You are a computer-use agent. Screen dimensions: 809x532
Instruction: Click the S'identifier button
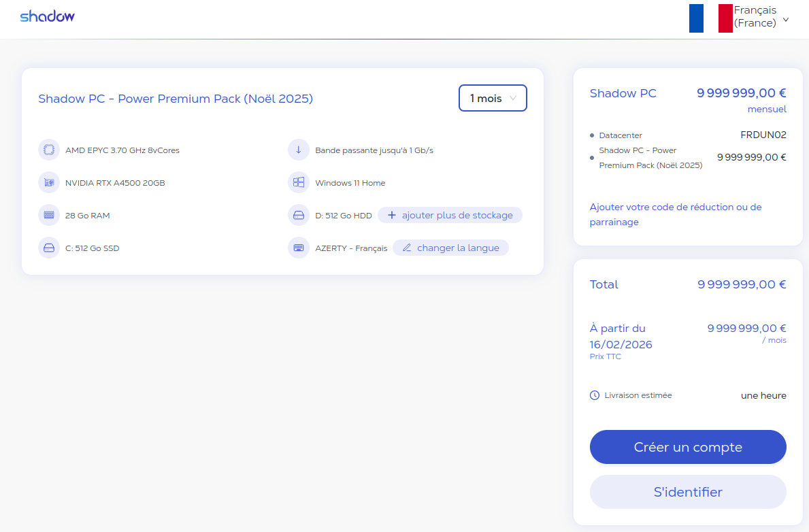[x=688, y=492]
